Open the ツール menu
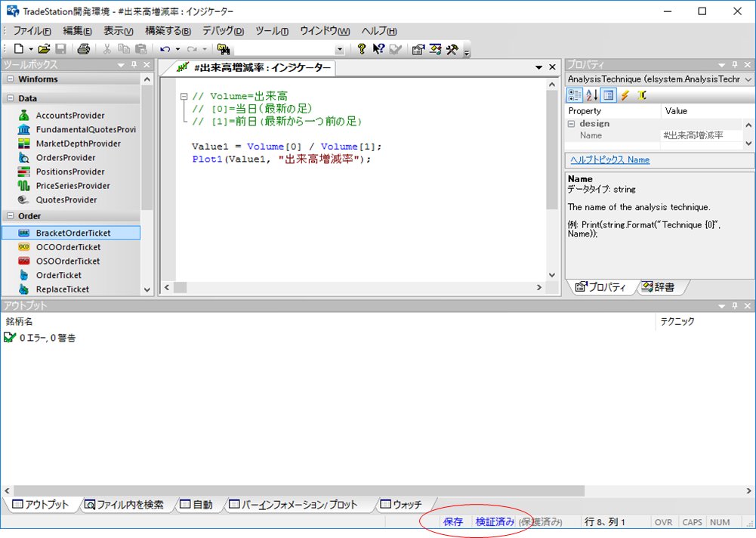Viewport: 756px width, 538px height. pyautogui.click(x=272, y=31)
